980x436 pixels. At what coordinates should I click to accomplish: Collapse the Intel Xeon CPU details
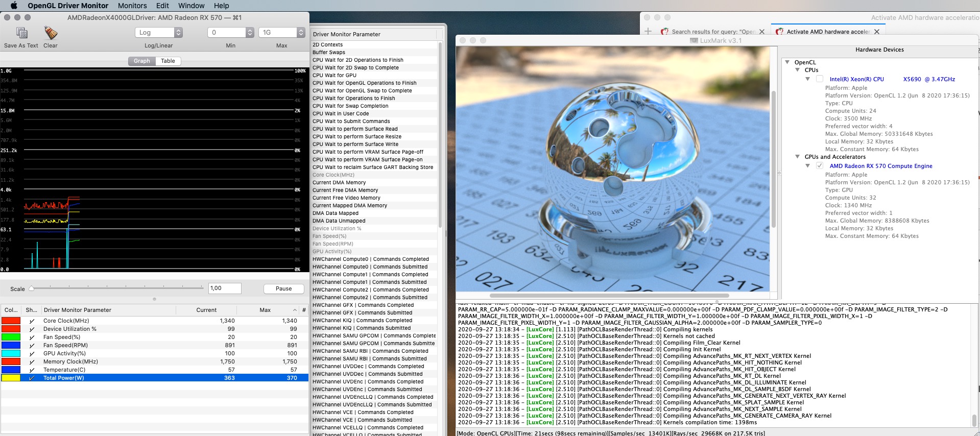(808, 79)
